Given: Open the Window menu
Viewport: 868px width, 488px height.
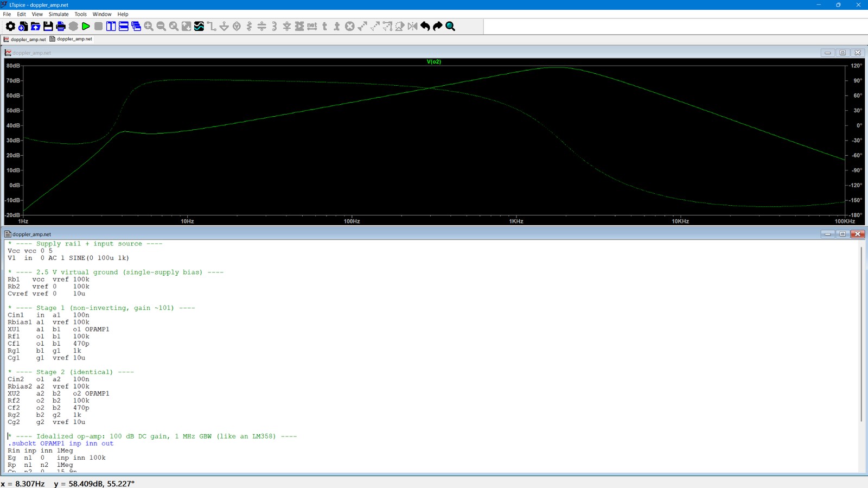Looking at the screenshot, I should click(x=102, y=14).
